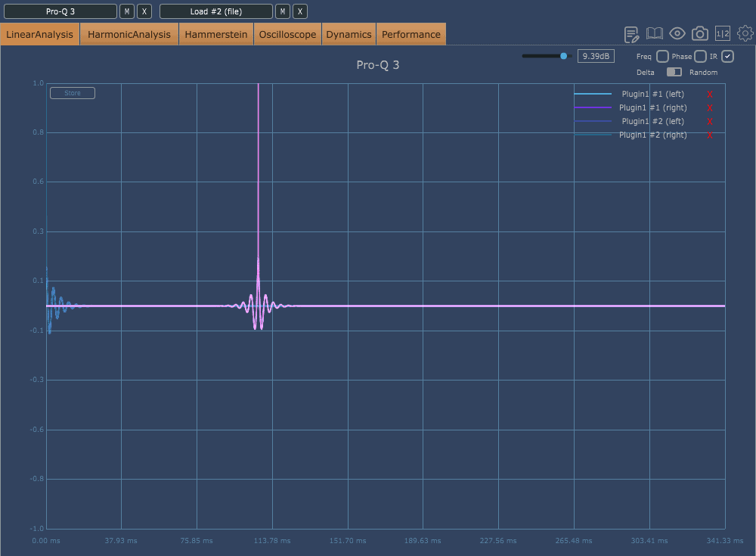
Task: Click the X button beside Load #2 (file)
Action: coord(299,11)
